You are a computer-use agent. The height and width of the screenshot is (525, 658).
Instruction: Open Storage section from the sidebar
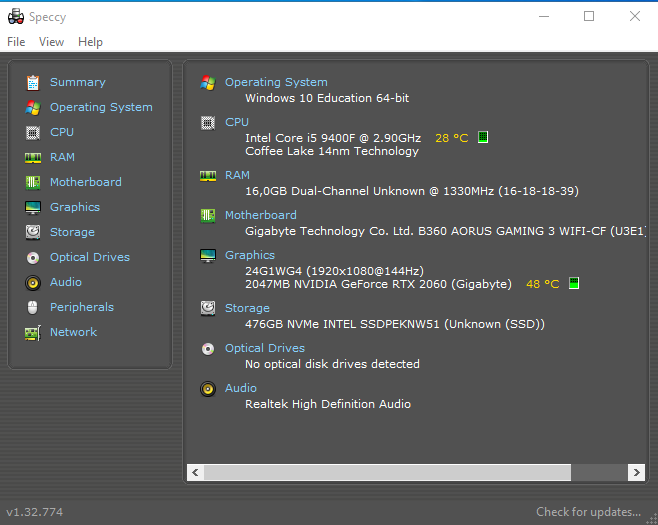coord(72,232)
